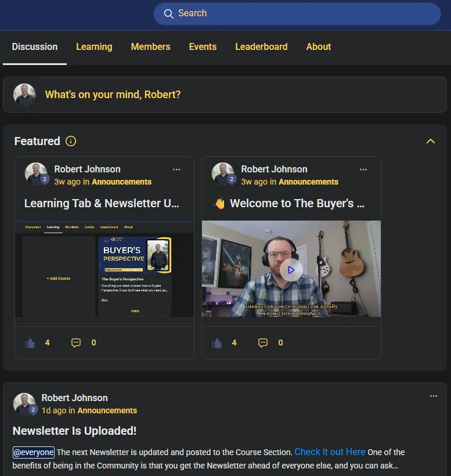Image resolution: width=451 pixels, height=476 pixels.
Task: Open comments on Learning Tab & Newsletter post
Action: point(76,342)
